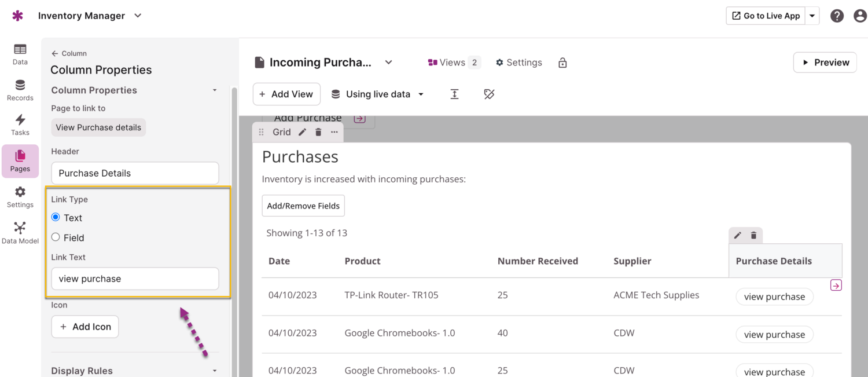Click the page lock icon

pos(562,63)
